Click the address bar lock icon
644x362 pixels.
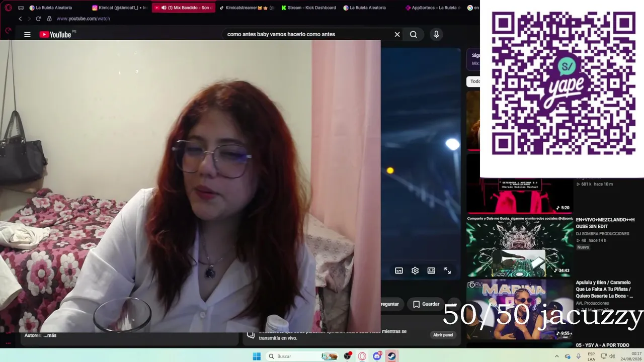(49, 19)
